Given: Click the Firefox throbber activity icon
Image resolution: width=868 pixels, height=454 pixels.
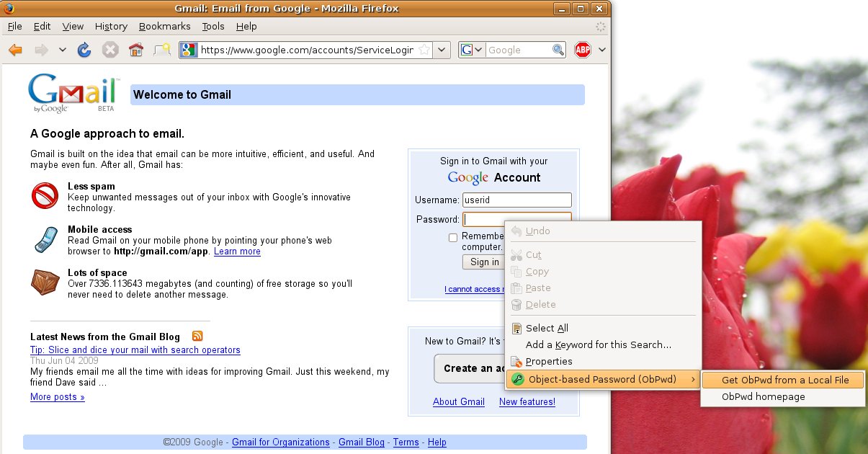Looking at the screenshot, I should 601,26.
